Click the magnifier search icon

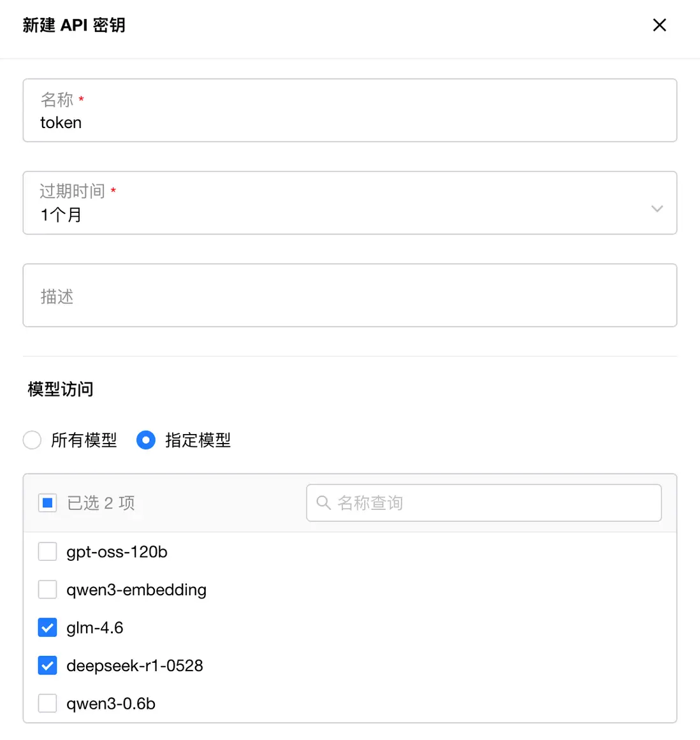point(324,503)
